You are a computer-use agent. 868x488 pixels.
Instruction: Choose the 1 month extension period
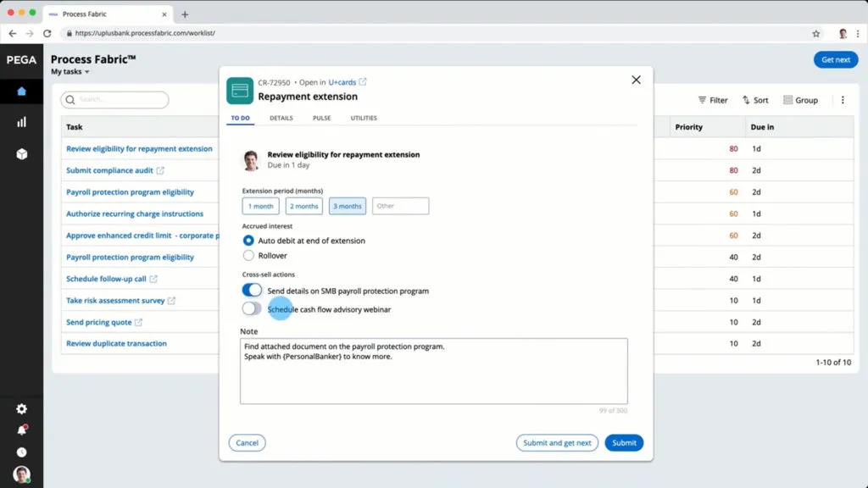click(x=261, y=206)
